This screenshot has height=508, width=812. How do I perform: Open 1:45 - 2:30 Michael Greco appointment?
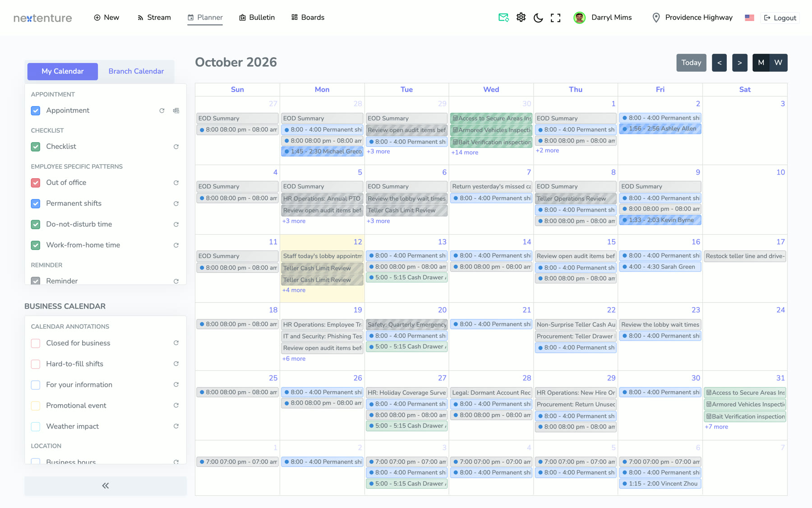coord(322,152)
